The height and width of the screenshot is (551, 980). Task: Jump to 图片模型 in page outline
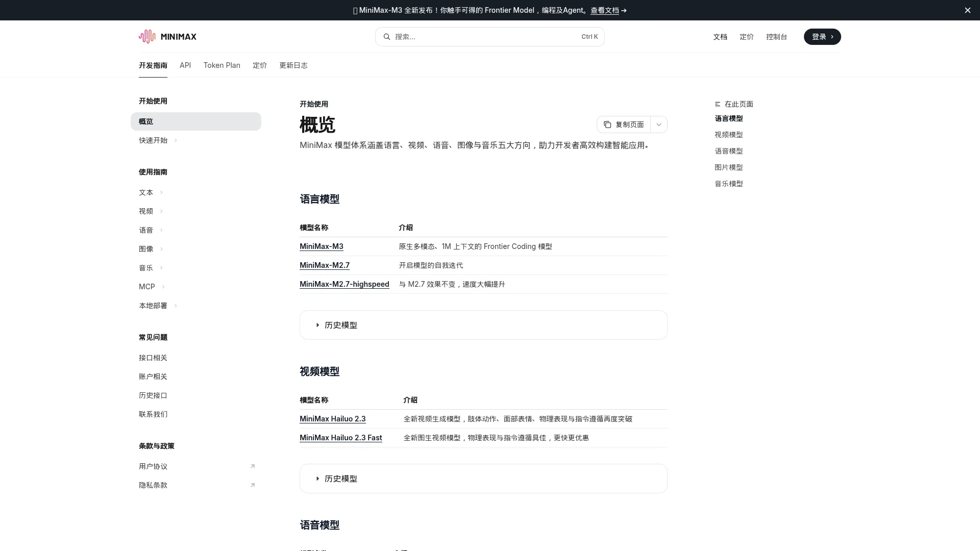(729, 167)
